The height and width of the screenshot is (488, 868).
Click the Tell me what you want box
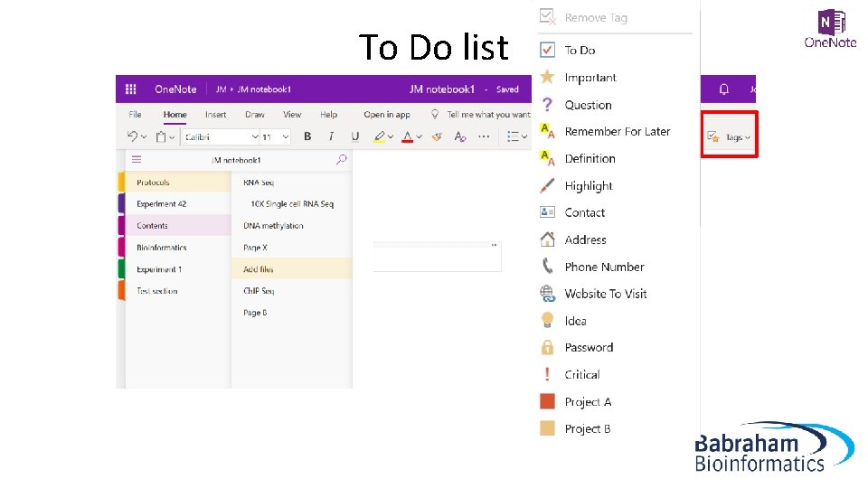pos(488,115)
